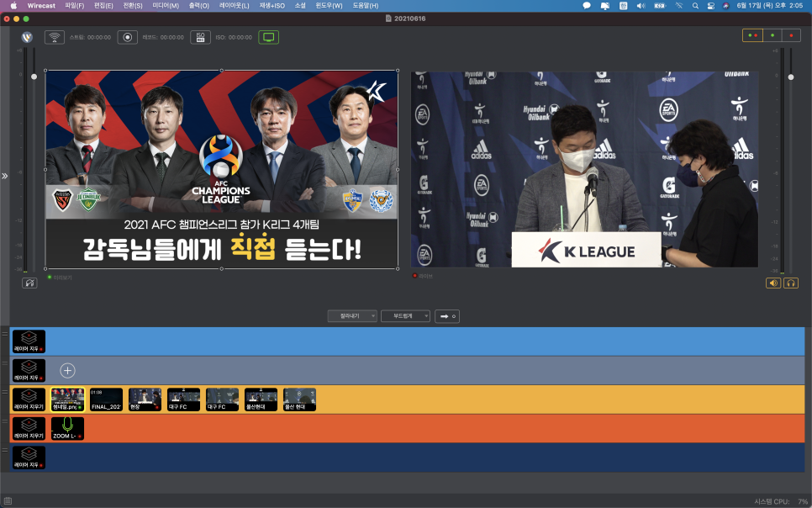Viewport: 812px width, 508px height.
Task: Open the 레이아웃(L) menu
Action: click(x=234, y=6)
